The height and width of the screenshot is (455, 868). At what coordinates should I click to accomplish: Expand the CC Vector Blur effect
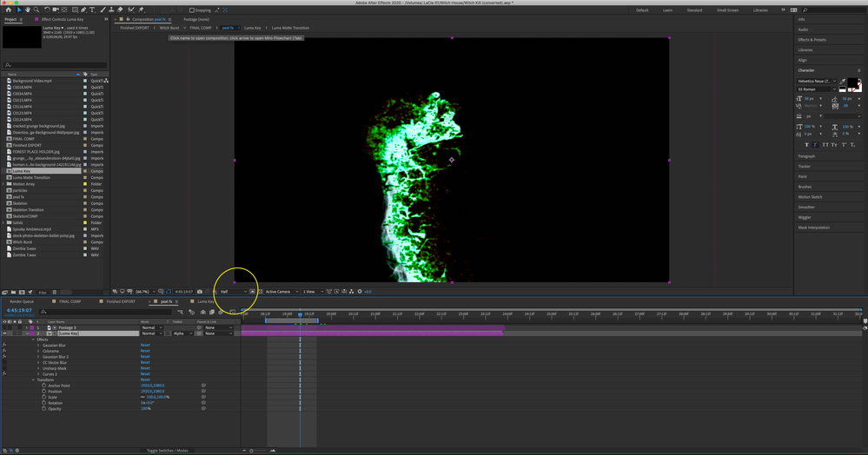(38, 363)
